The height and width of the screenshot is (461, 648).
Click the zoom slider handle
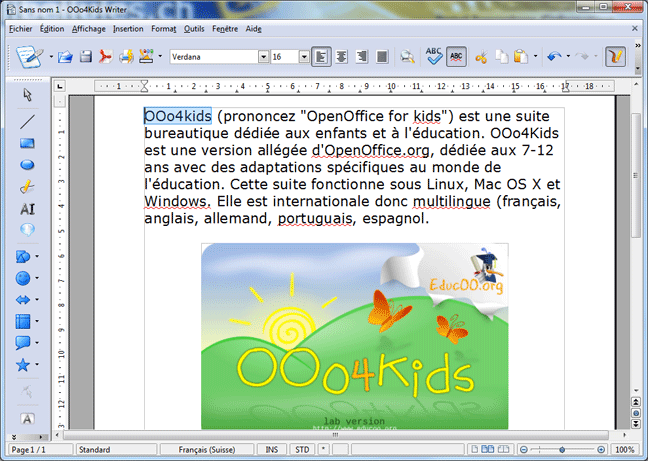[562, 449]
